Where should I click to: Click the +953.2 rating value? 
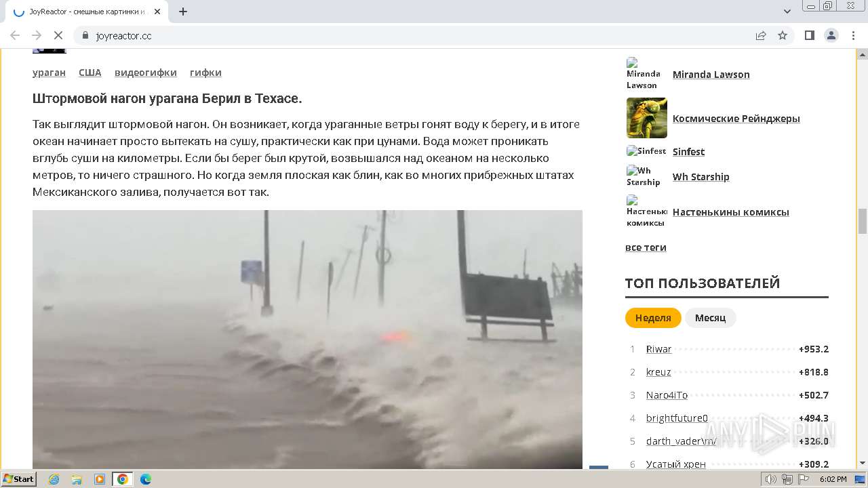pyautogui.click(x=814, y=349)
